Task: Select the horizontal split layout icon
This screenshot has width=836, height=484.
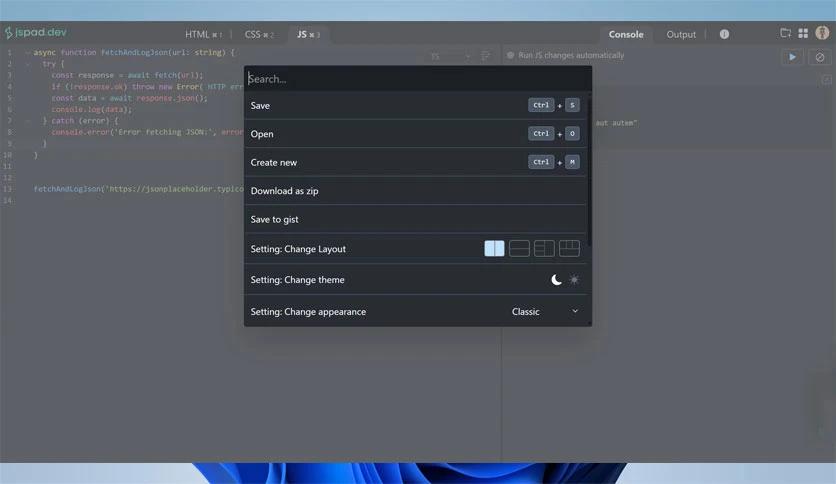Action: pos(519,248)
